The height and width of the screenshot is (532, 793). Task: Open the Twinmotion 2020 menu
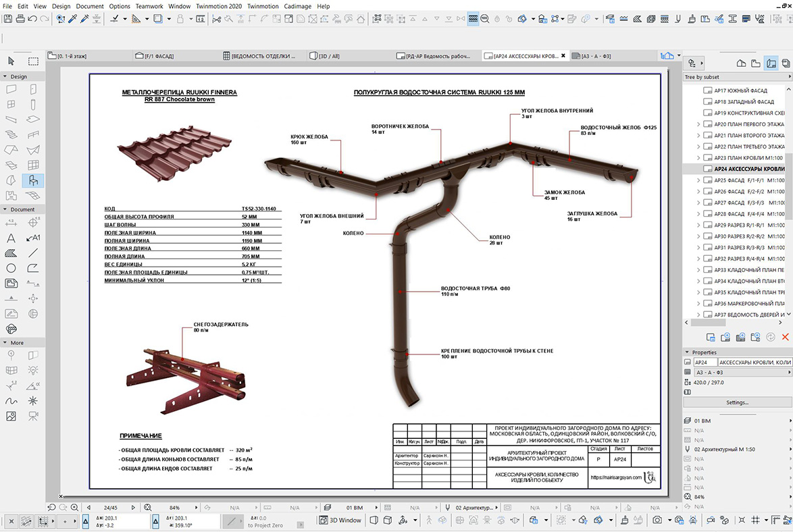(219, 6)
